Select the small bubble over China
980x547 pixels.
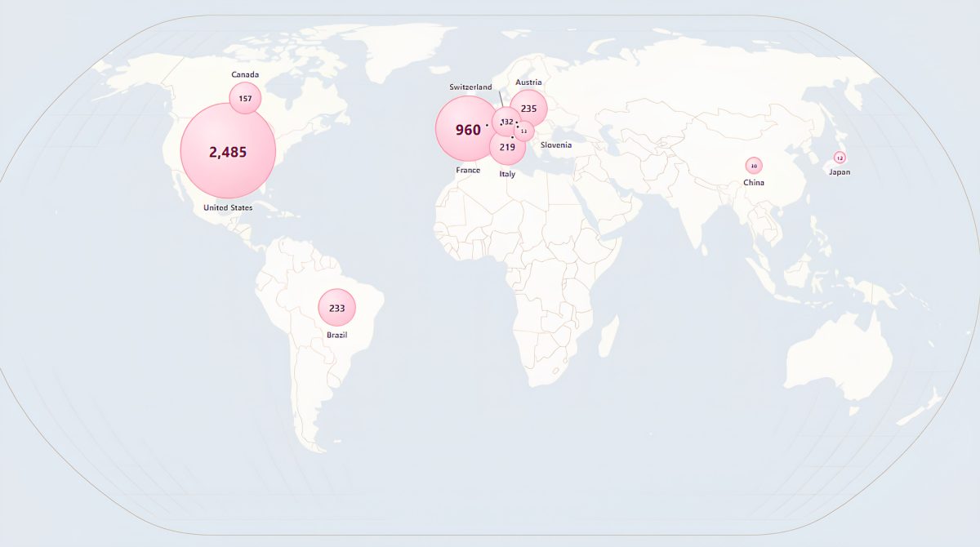754,166
